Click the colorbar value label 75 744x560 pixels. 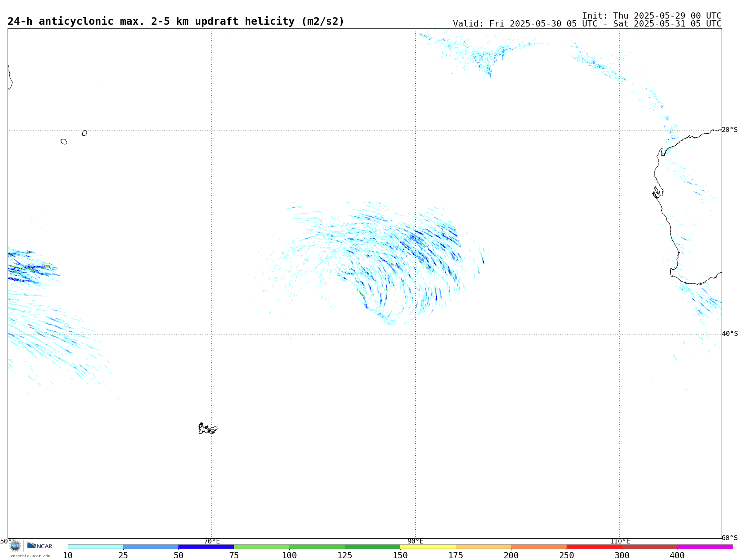point(234,556)
